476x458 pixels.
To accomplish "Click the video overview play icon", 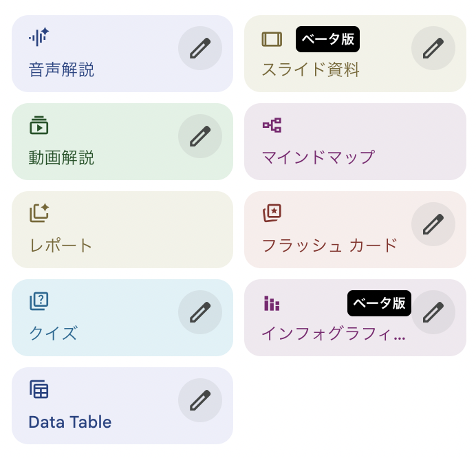I will click(x=39, y=125).
